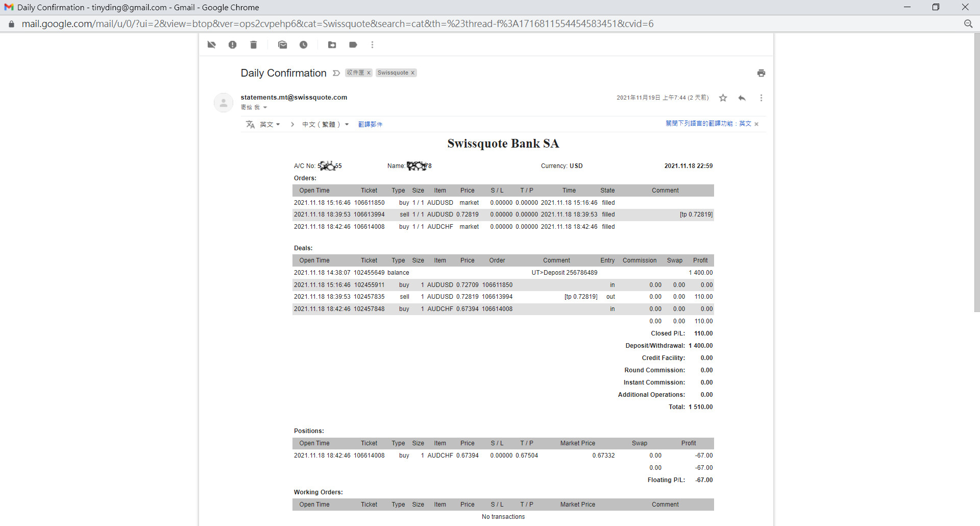Click the 收件匣 label chip text
Viewport: 980px width, 526px height.
pos(355,73)
